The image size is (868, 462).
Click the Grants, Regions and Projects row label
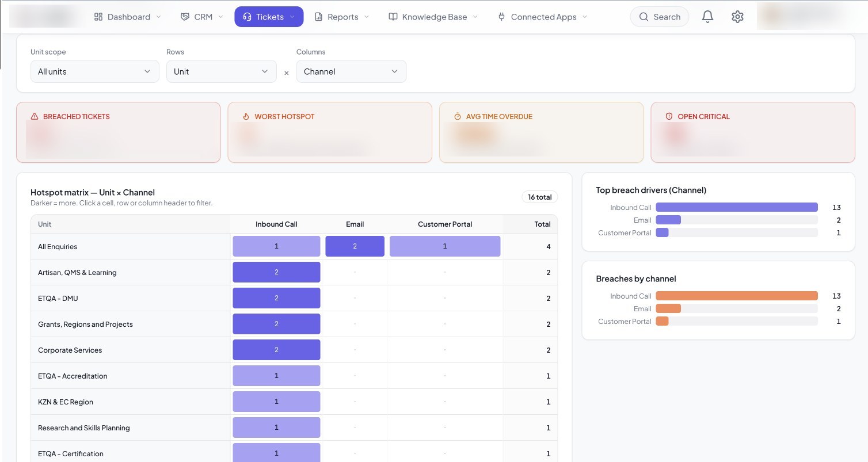85,324
